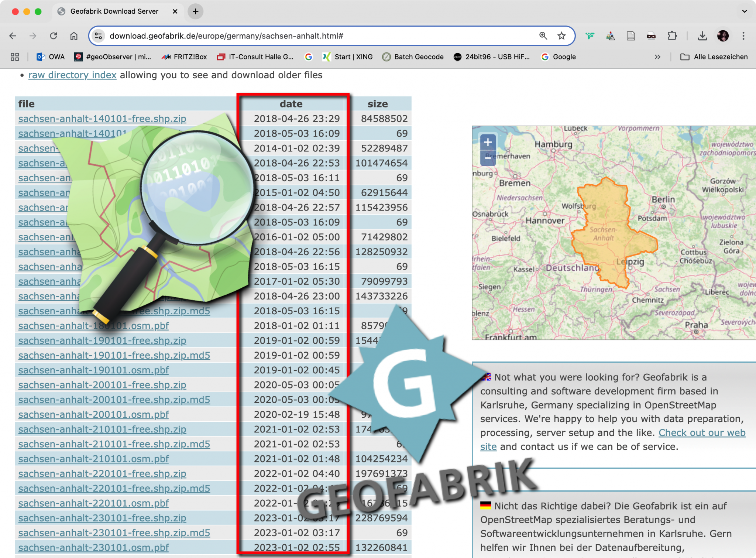Image resolution: width=756 pixels, height=558 pixels.
Task: Open the browser extensions puzzle icon
Action: pos(672,36)
